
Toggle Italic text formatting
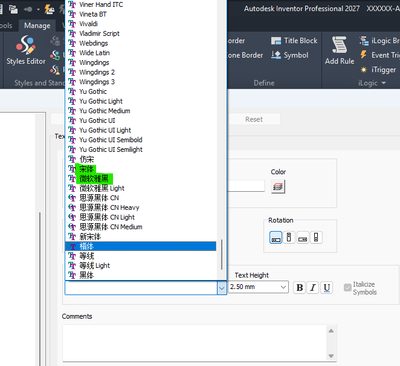313,287
